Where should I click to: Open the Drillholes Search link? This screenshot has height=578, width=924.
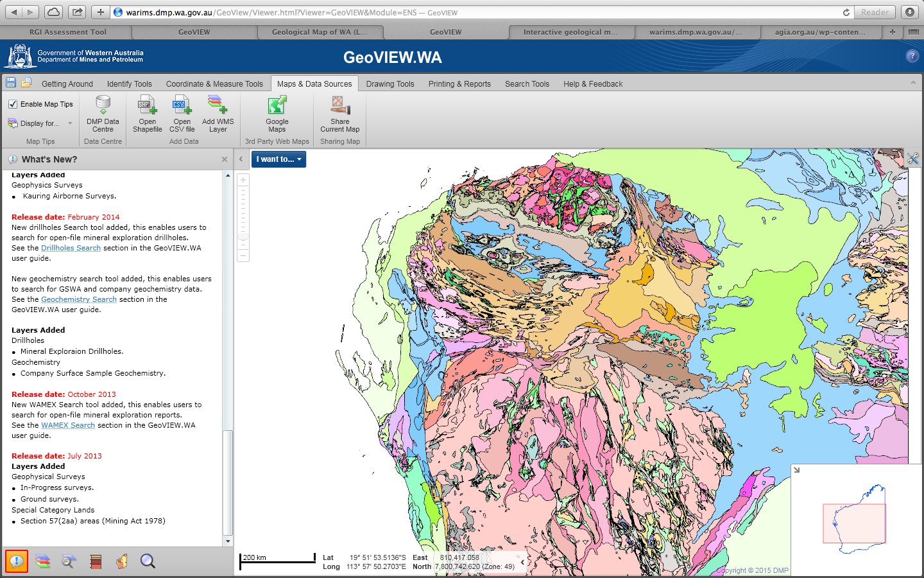[x=71, y=248]
